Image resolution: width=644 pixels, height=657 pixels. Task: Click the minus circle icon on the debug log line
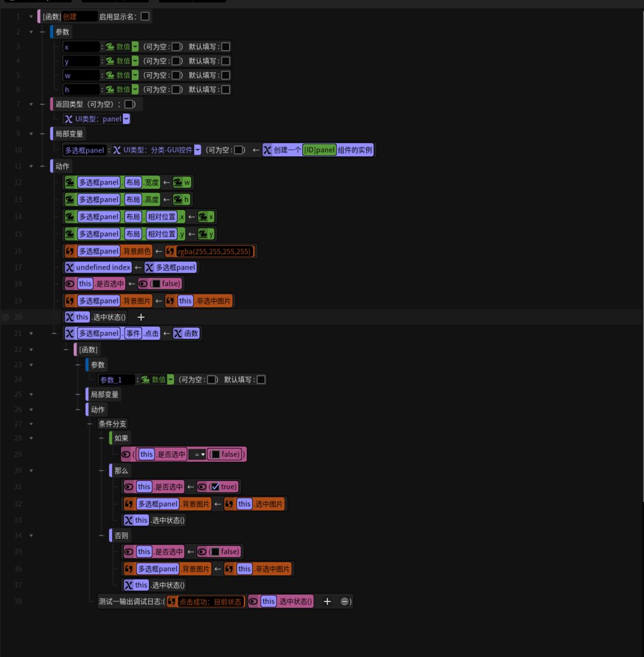[x=344, y=602]
